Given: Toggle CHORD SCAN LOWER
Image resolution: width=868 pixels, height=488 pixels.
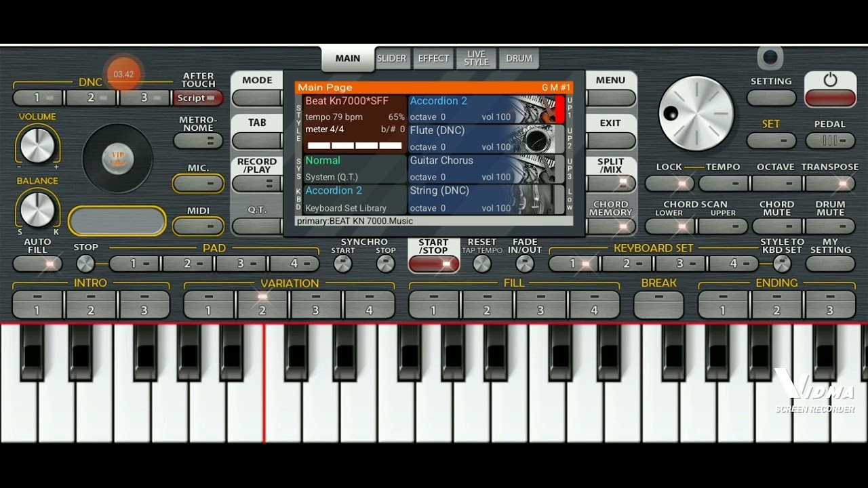Looking at the screenshot, I should coord(670,226).
